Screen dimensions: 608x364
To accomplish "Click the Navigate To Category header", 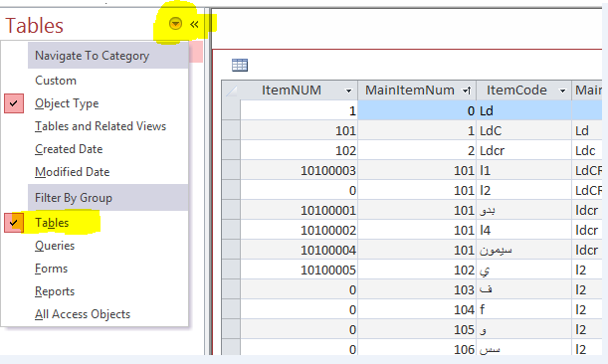I will point(107,56).
